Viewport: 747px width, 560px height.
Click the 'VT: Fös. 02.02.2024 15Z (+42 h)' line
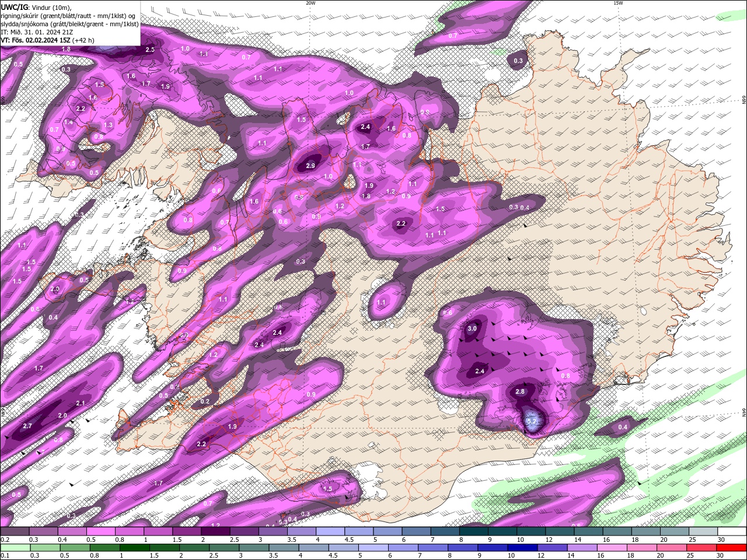47,40
